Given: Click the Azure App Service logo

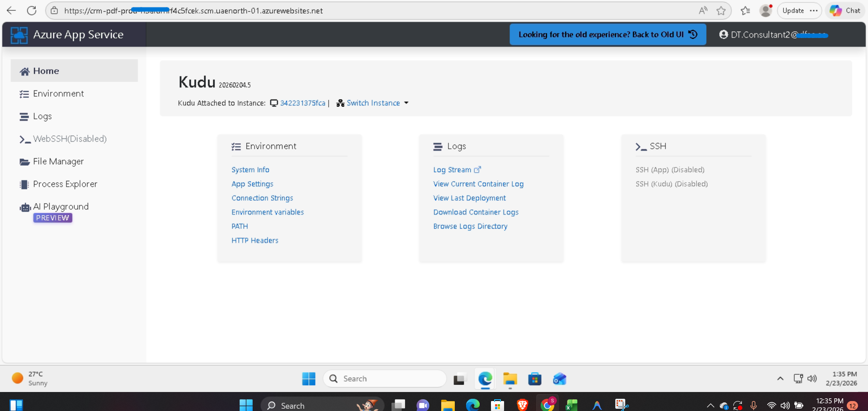Looking at the screenshot, I should [x=19, y=35].
